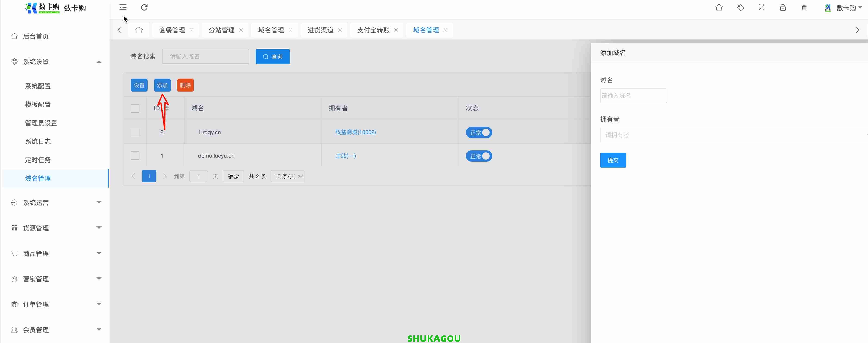Open the home tab icon
This screenshot has width=868, height=343.
pyautogui.click(x=139, y=30)
